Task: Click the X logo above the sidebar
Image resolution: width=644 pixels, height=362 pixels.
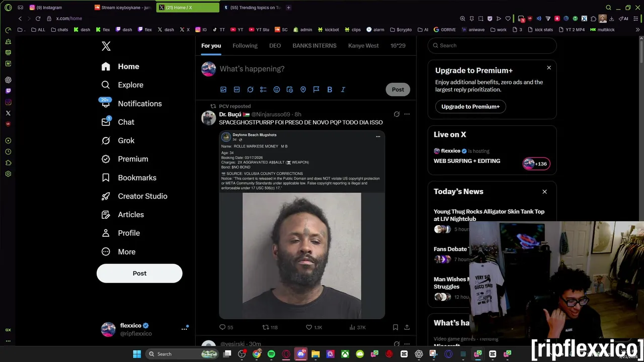Action: coord(106,46)
